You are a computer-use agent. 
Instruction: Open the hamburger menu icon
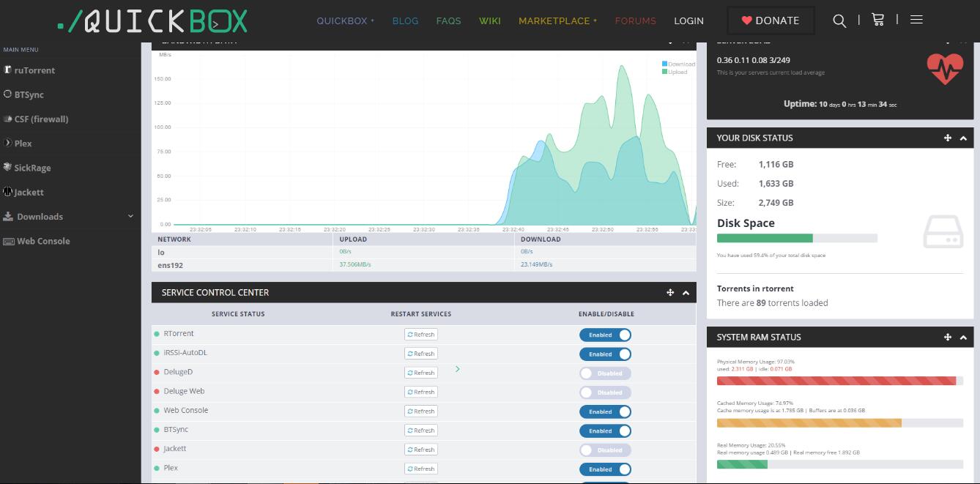(x=916, y=20)
